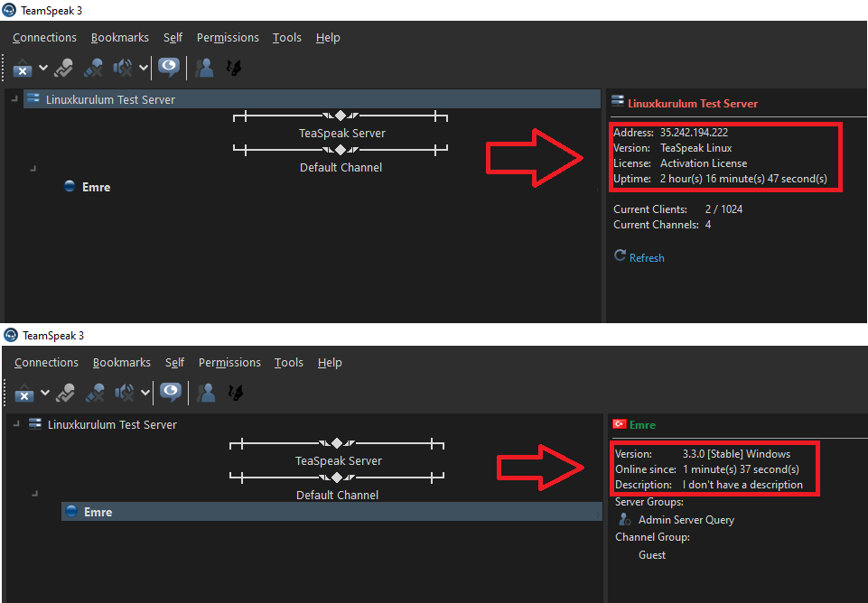Select TeaSpeak Server channel in top window

341,134
